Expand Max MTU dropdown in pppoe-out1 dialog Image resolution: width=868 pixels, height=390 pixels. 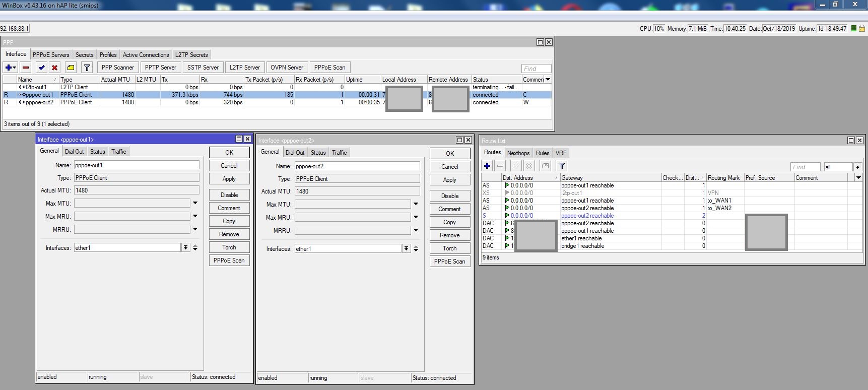[195, 203]
